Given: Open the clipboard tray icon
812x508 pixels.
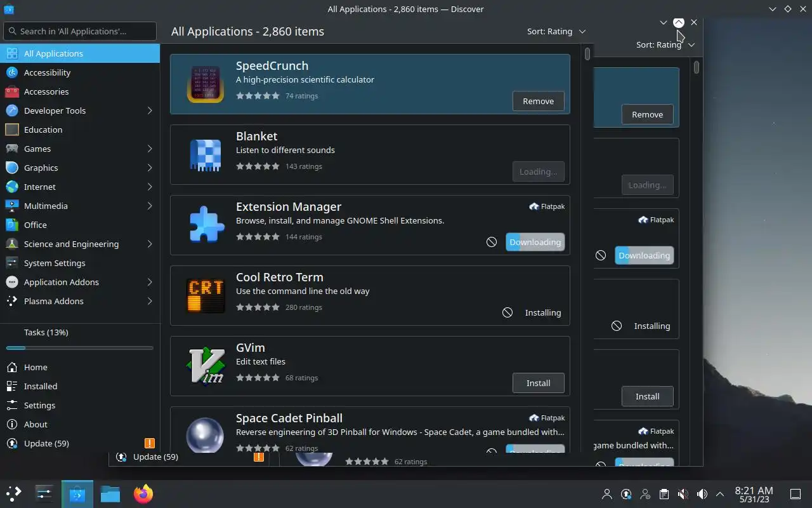Looking at the screenshot, I should pos(664,494).
